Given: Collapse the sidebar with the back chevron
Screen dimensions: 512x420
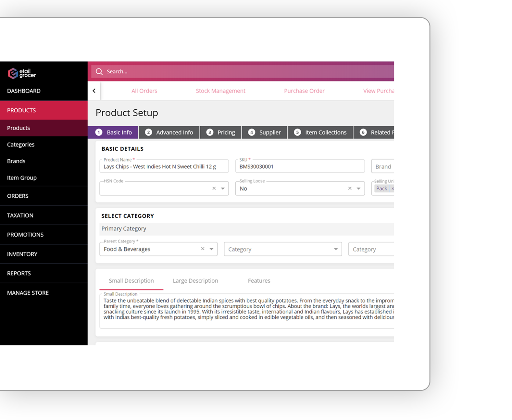Looking at the screenshot, I should click(94, 91).
